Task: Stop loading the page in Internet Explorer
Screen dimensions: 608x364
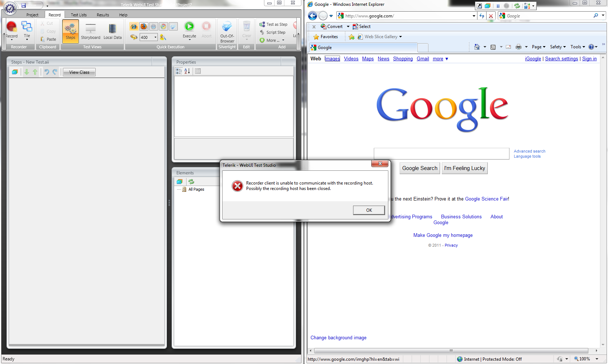Action: (491, 16)
